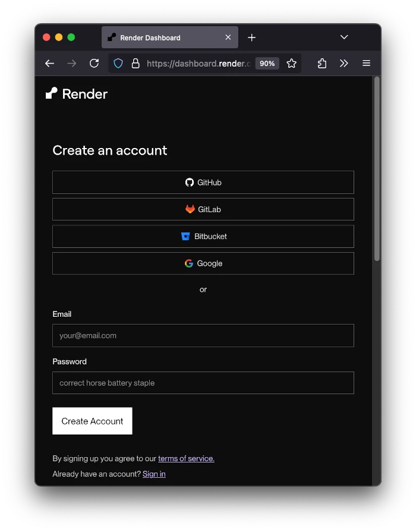The height and width of the screenshot is (532, 416).
Task: Click the Email field label
Action: pos(62,314)
